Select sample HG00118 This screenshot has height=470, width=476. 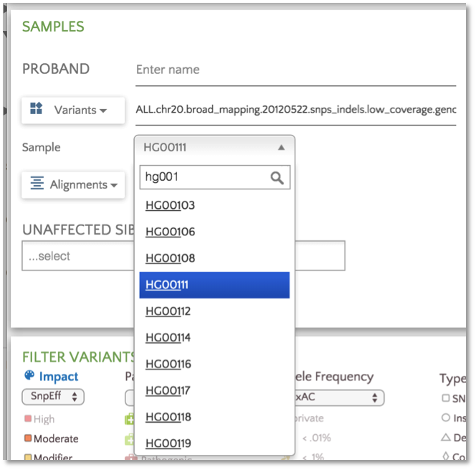pyautogui.click(x=214, y=417)
